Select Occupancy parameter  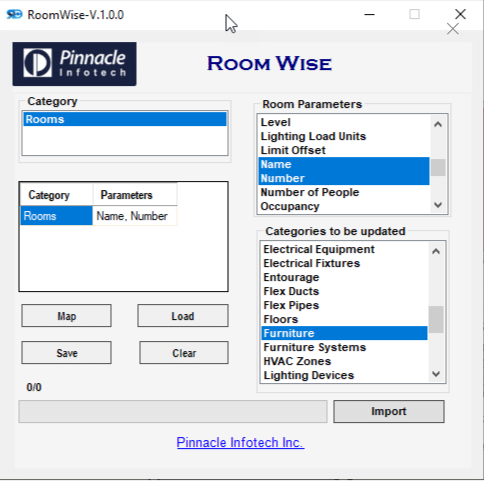pos(344,206)
